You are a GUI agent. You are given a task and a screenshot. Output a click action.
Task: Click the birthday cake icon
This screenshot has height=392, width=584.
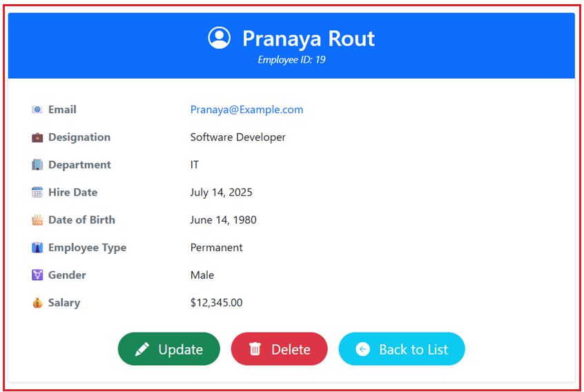click(x=37, y=220)
